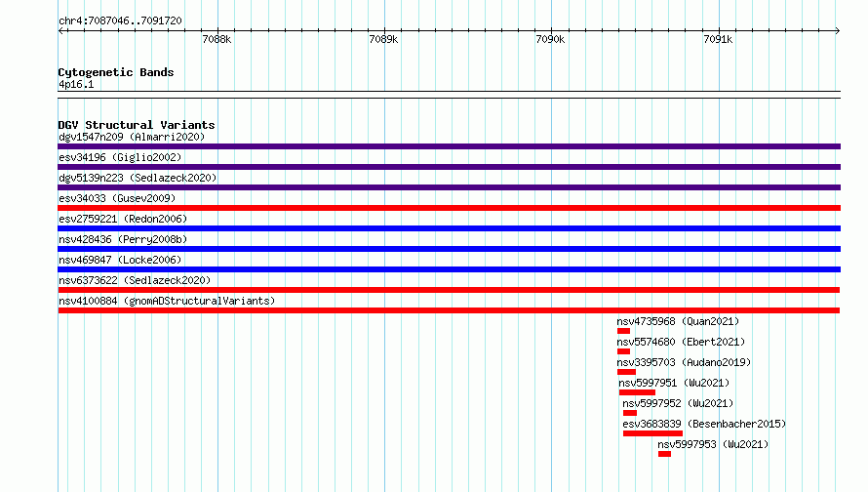This screenshot has height=492, width=868.
Task: Click the esv2759221 (Redon2006) blue bar
Action: pos(449,228)
